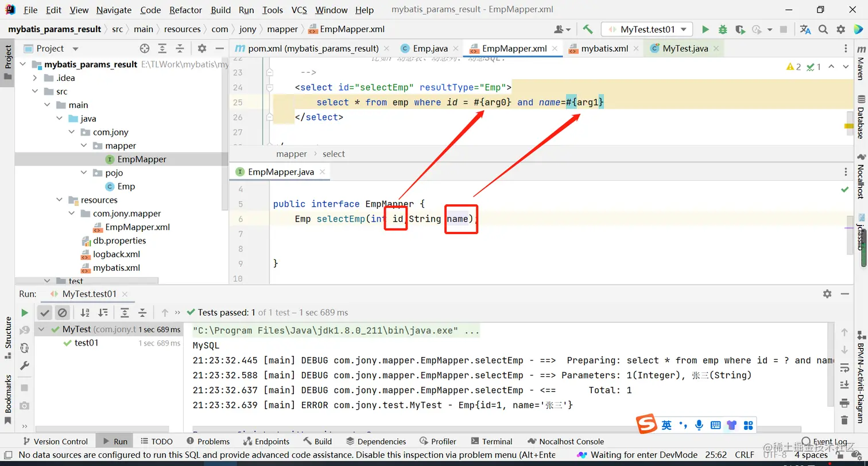
Task: Open the Sogou soft keyboard icon
Action: coord(715,425)
